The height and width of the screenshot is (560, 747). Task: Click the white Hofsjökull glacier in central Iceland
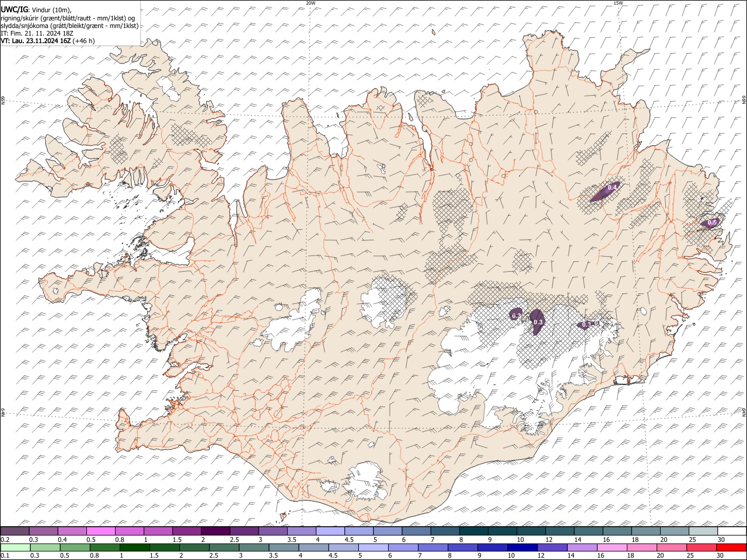point(384,302)
